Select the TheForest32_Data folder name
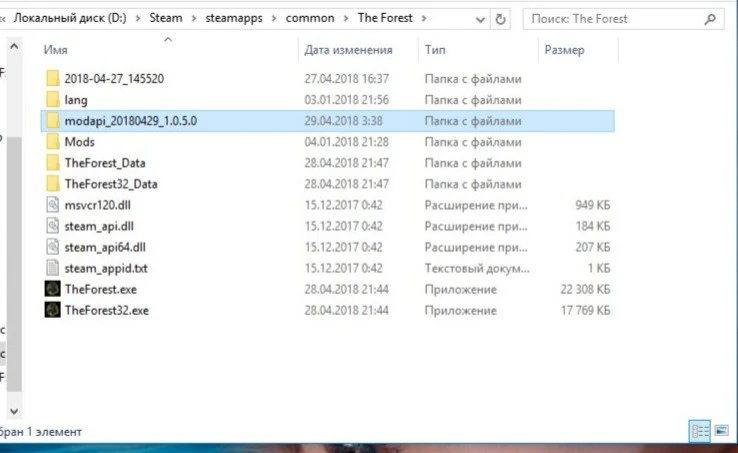The width and height of the screenshot is (738, 453). [x=111, y=184]
